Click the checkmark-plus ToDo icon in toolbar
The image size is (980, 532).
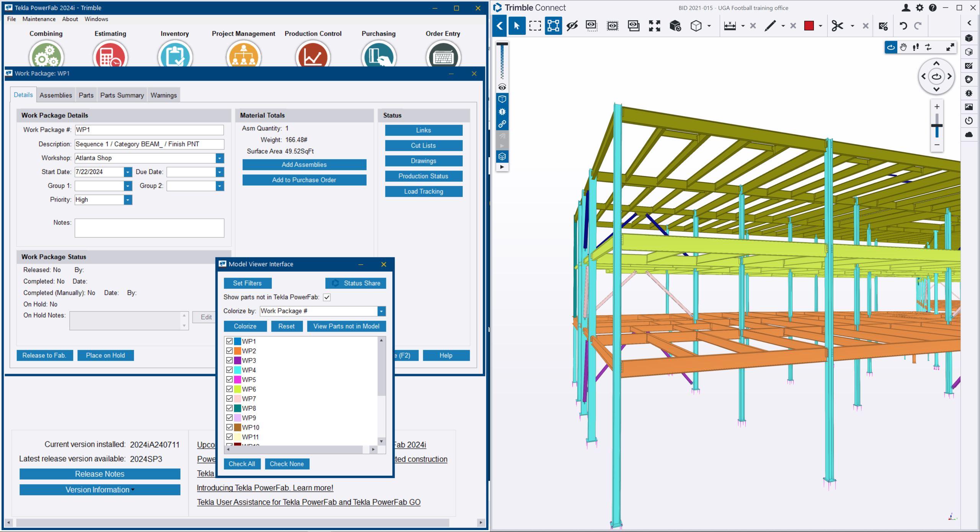coord(883,26)
